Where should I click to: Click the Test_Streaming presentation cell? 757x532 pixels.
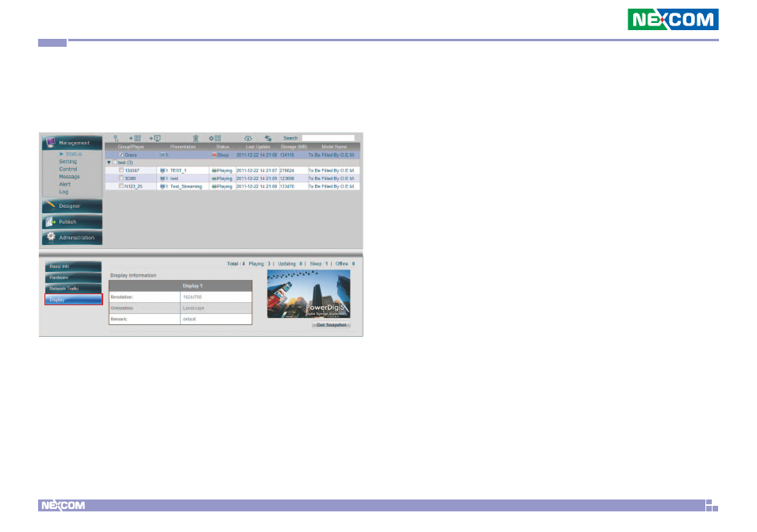[183, 186]
